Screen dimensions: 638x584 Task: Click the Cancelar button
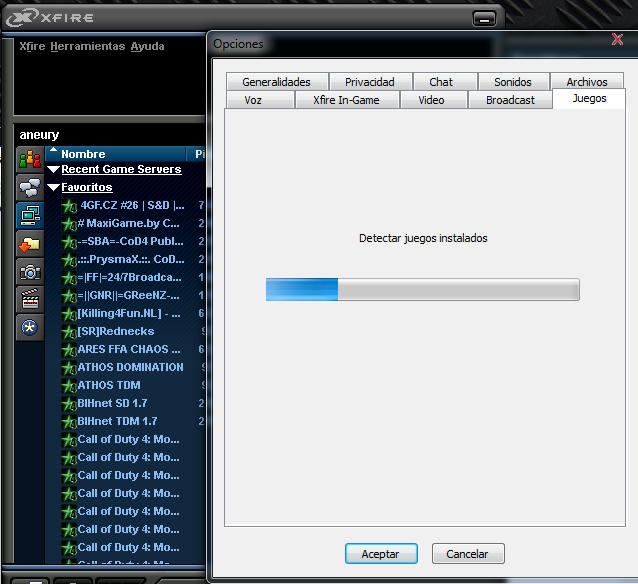(x=468, y=553)
